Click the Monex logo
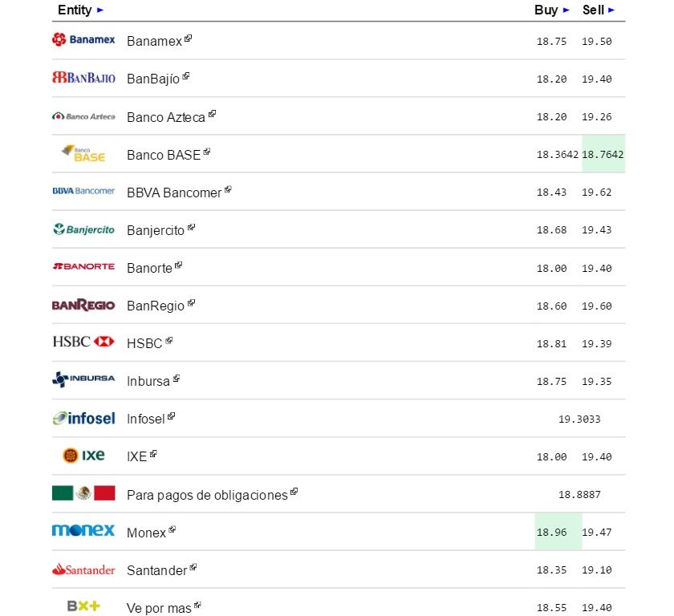The width and height of the screenshot is (674, 616). [83, 530]
